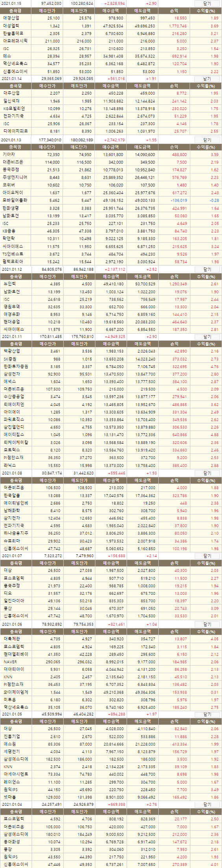Screen dimensions: 222x868
Task: Click the 라닉스 stock name
Action: (9, 465)
